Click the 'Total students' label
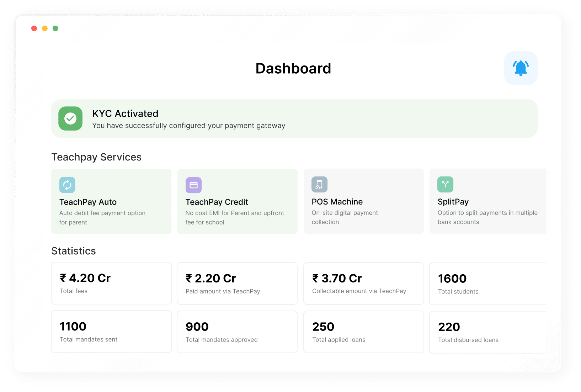The image size is (581, 392). pyautogui.click(x=458, y=292)
